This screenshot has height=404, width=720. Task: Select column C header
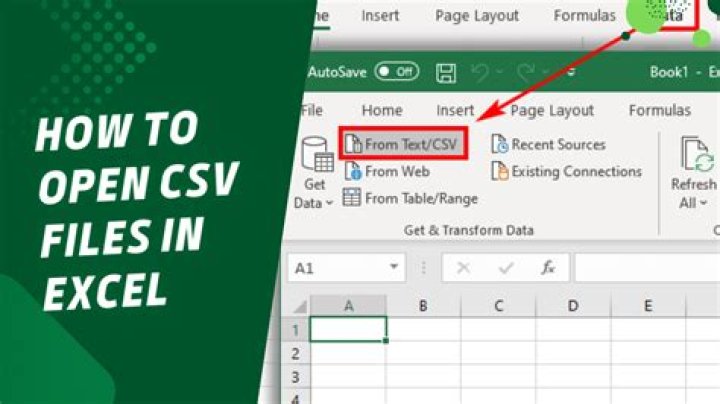pyautogui.click(x=498, y=306)
